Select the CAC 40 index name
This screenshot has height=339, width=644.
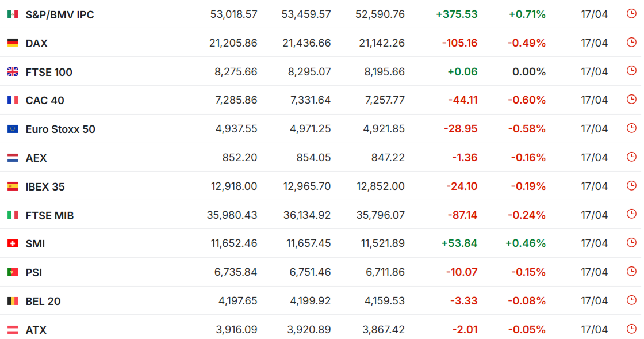[x=45, y=101]
